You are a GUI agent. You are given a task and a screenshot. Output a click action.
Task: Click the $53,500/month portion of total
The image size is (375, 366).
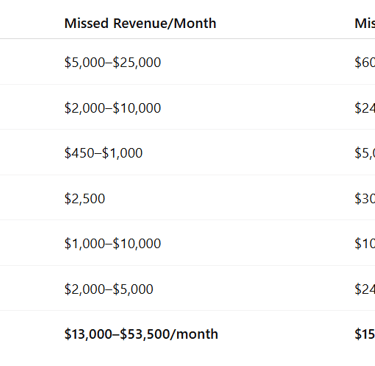tap(169, 334)
